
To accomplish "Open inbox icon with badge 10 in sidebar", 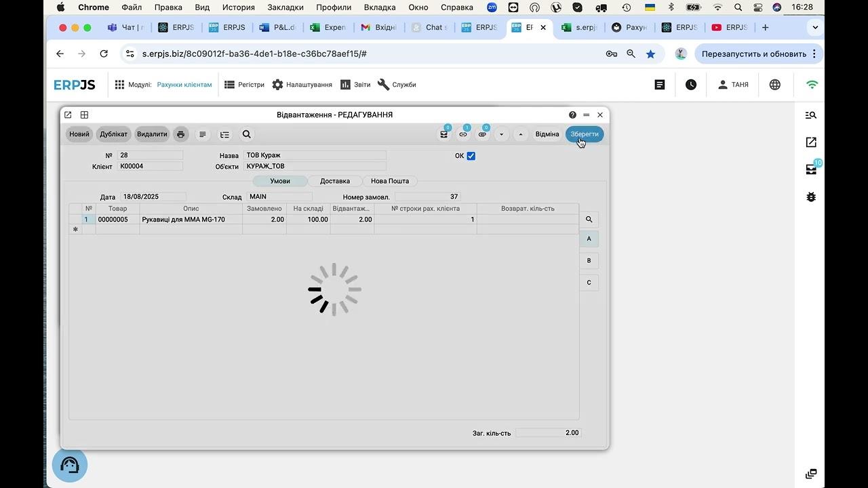I will [x=811, y=169].
